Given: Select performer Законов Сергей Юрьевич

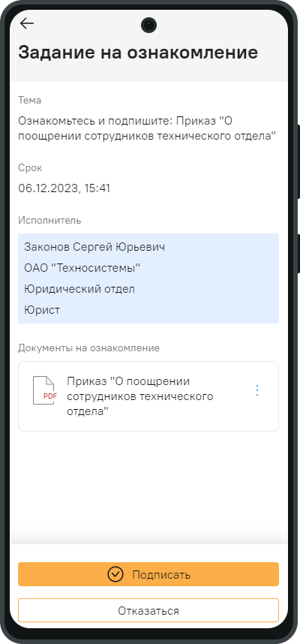Looking at the screenshot, I should pos(94,247).
